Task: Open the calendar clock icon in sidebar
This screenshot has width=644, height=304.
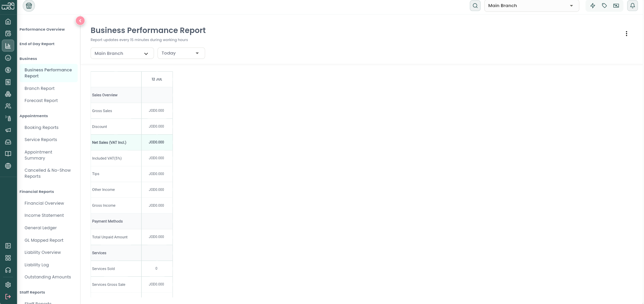Action: coord(8,34)
